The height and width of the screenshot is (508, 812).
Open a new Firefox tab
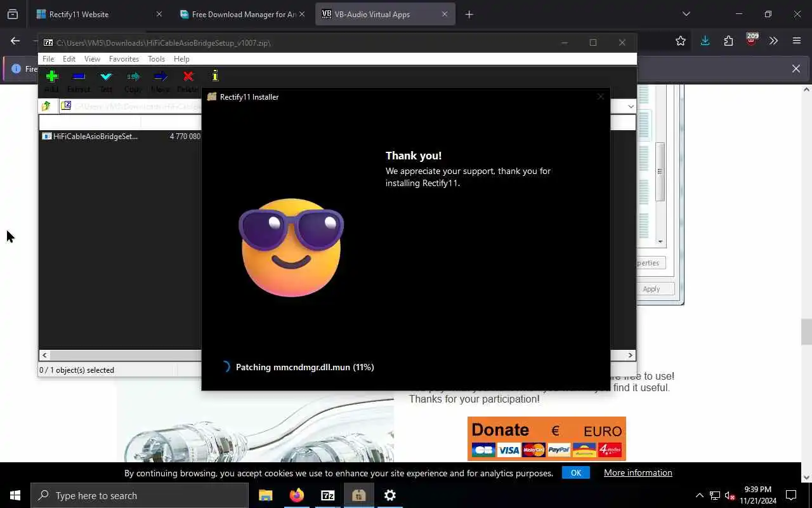(x=469, y=14)
